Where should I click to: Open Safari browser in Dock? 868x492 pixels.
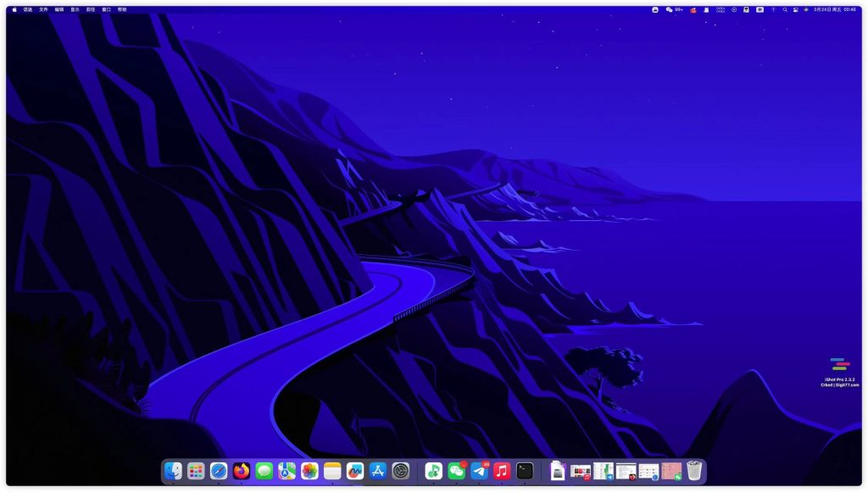click(219, 471)
